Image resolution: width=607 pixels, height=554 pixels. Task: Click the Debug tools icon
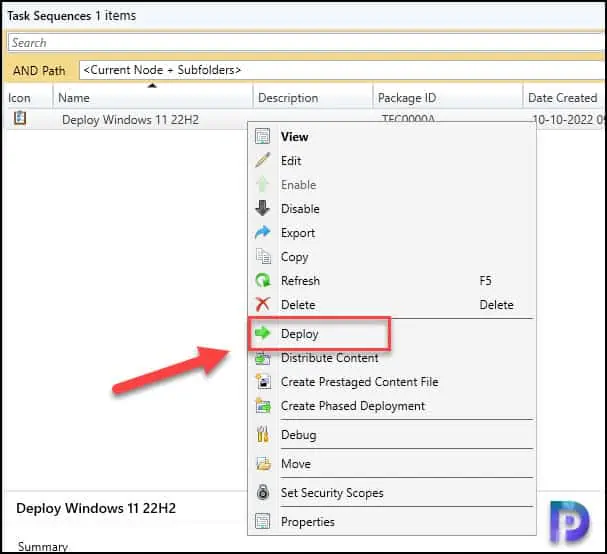(263, 434)
